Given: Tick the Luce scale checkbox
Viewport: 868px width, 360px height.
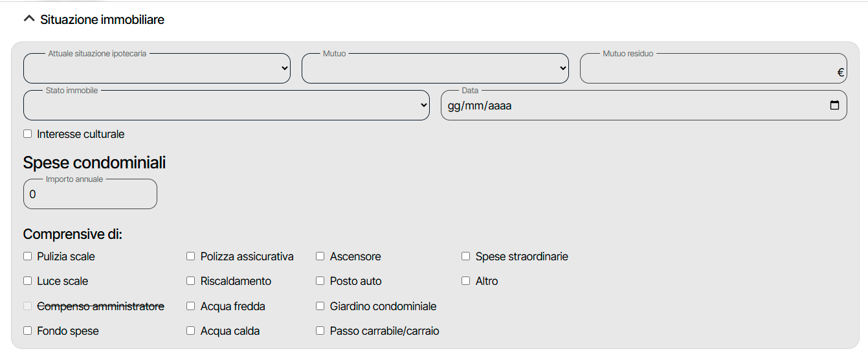Looking at the screenshot, I should 27,281.
